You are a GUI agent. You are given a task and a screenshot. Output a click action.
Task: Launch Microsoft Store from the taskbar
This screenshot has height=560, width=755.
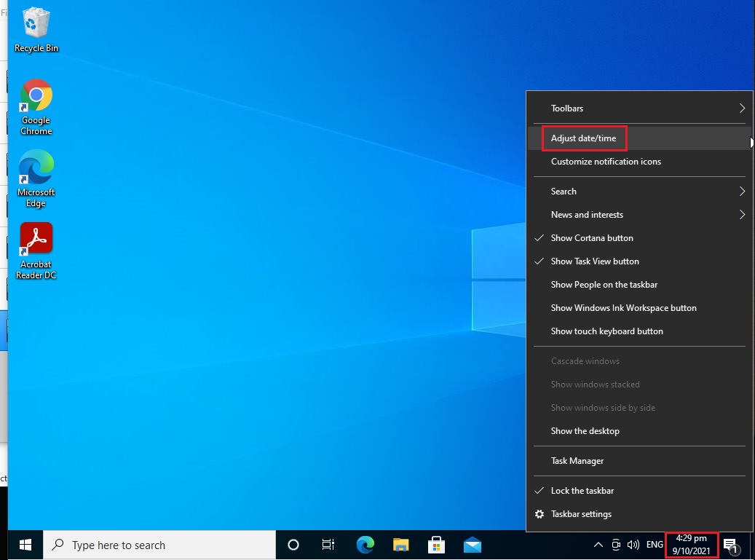tap(436, 544)
